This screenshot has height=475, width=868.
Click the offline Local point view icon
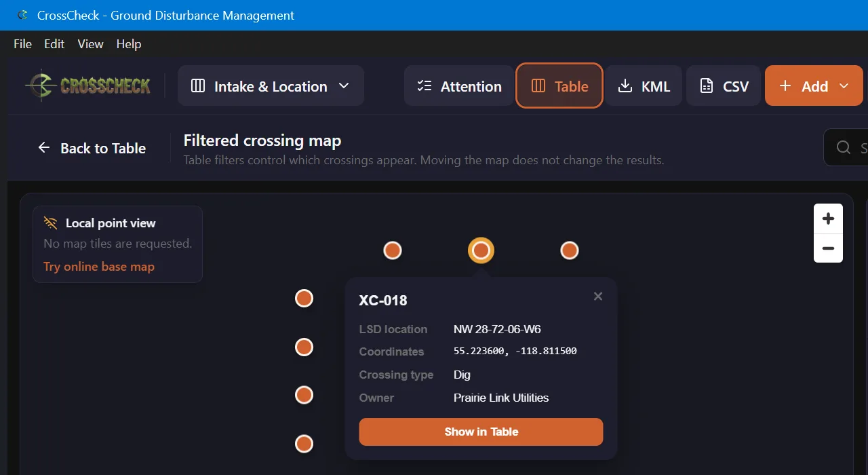point(51,223)
